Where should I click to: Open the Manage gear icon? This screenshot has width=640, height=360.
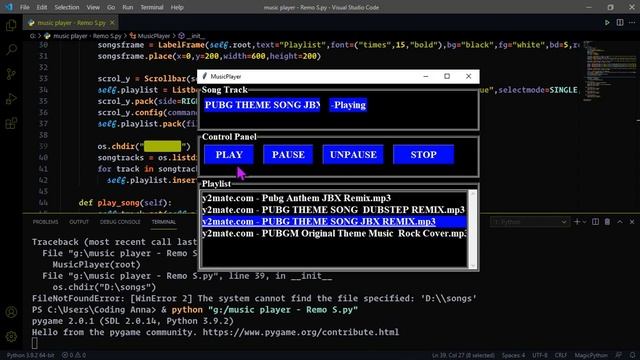coord(11,336)
